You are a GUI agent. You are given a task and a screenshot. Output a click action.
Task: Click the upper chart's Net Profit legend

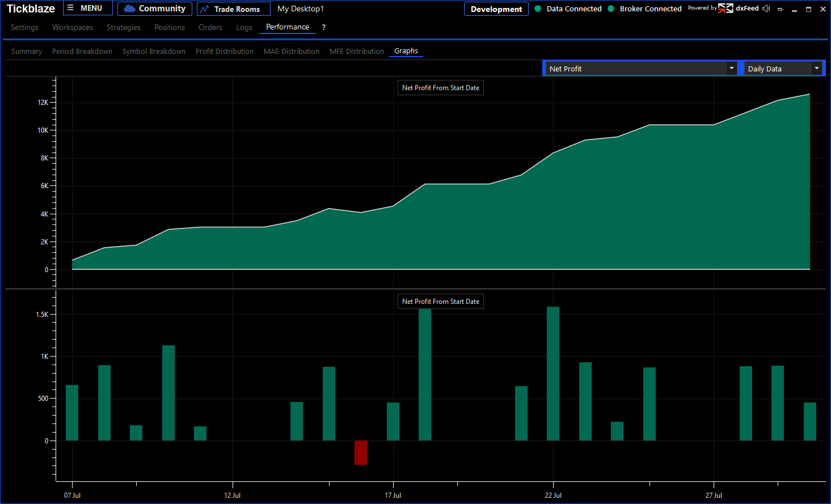(441, 88)
